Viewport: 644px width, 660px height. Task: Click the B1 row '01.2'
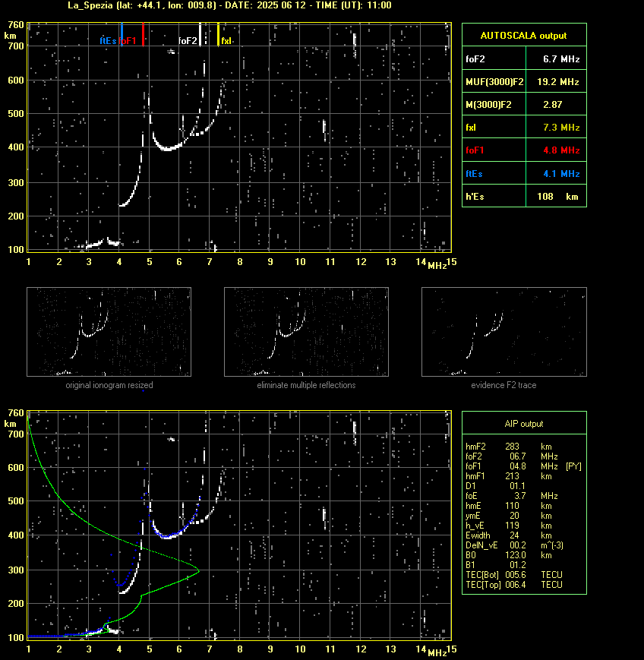pyautogui.click(x=495, y=565)
